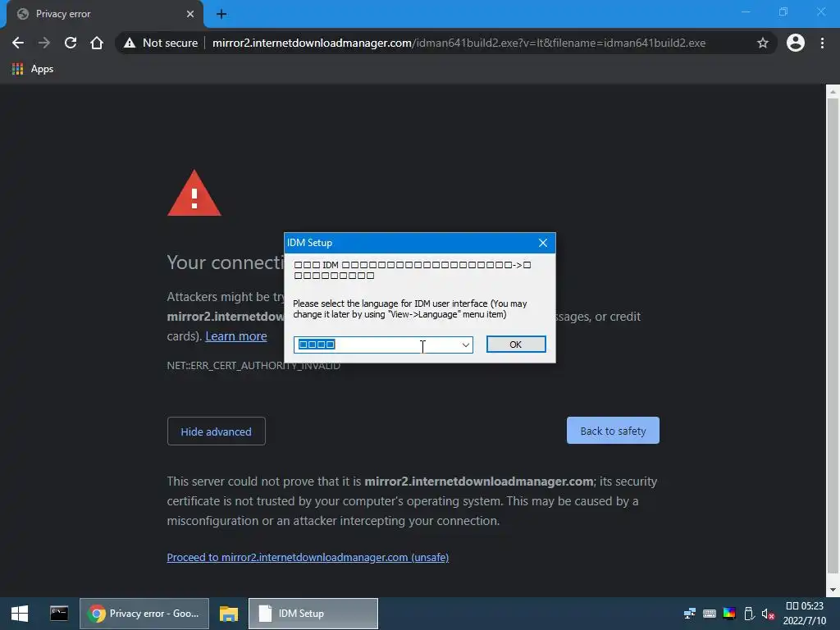Click the Hide advanced button
The width and height of the screenshot is (840, 630).
(217, 431)
